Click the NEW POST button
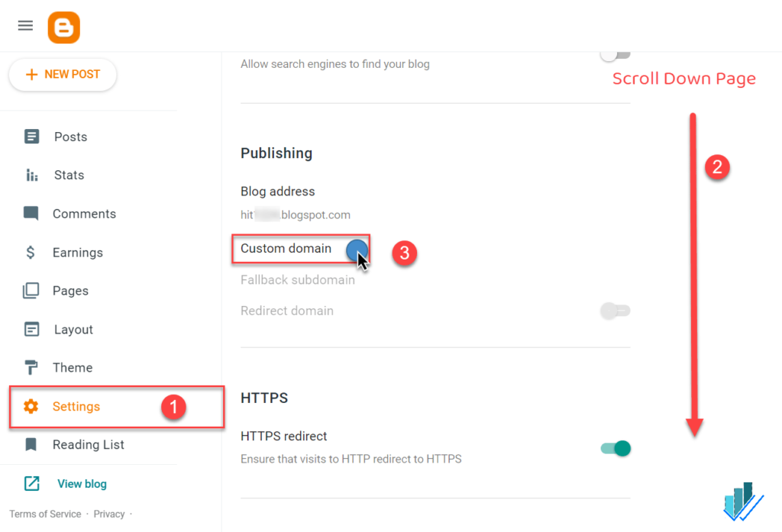Image resolution: width=782 pixels, height=532 pixels. click(62, 74)
